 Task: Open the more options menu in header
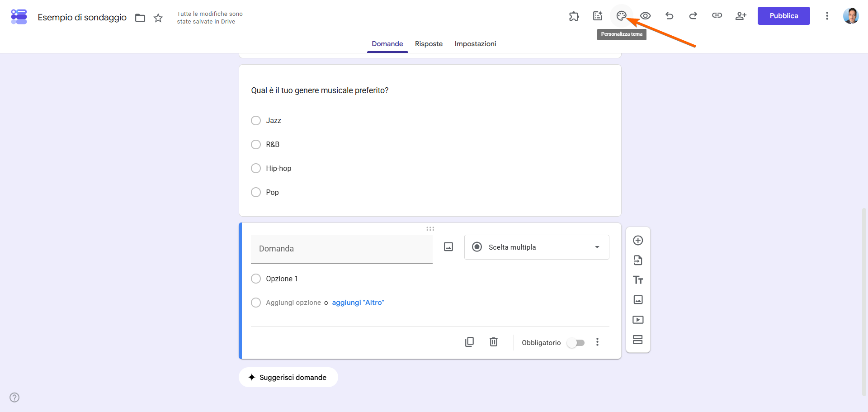point(827,16)
